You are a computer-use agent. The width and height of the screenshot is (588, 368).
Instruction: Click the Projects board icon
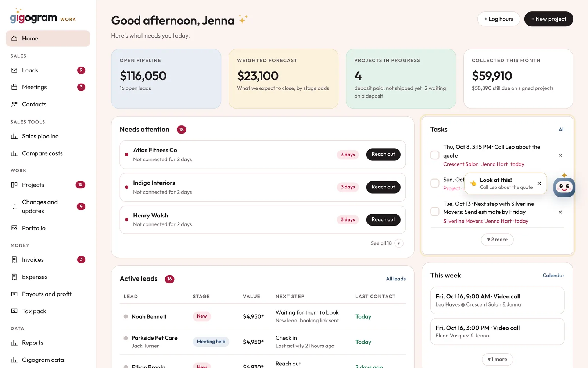click(x=14, y=185)
